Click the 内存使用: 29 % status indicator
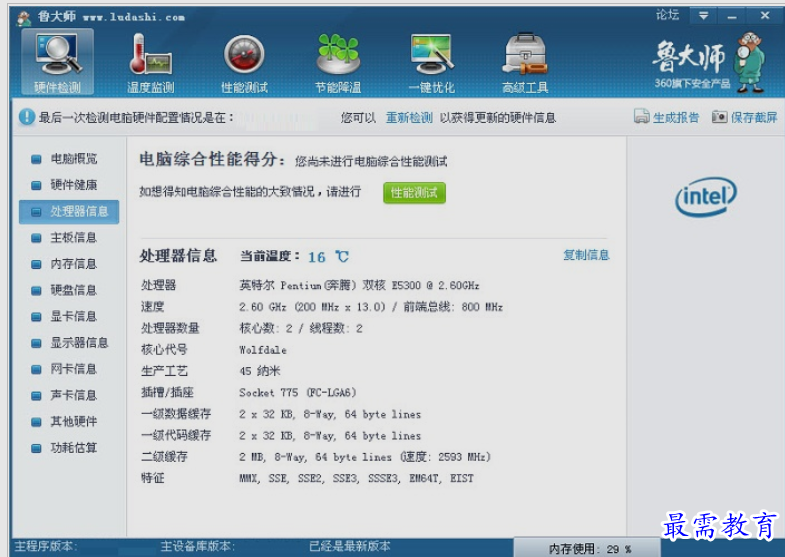 [589, 548]
